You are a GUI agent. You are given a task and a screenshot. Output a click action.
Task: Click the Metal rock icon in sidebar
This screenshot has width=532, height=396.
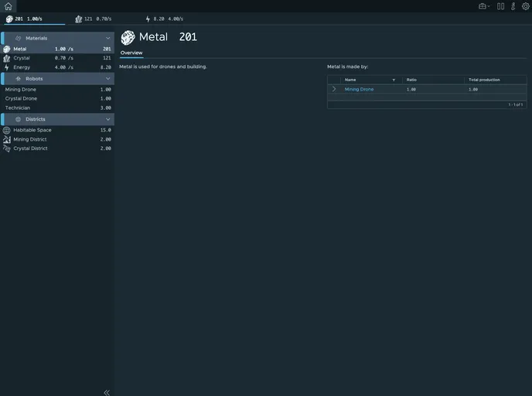tap(6, 49)
